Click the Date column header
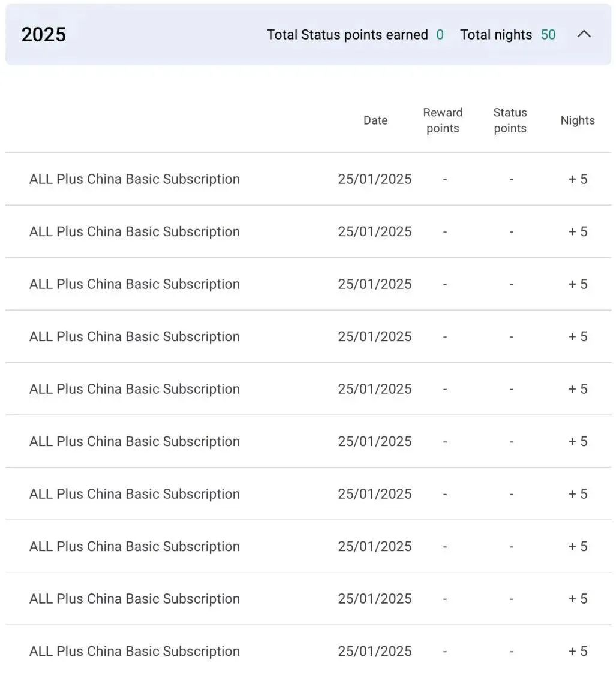 click(375, 120)
